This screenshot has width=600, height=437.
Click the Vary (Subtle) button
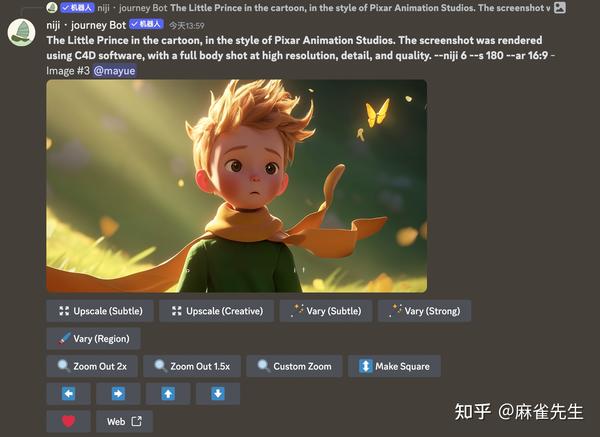[x=326, y=311]
